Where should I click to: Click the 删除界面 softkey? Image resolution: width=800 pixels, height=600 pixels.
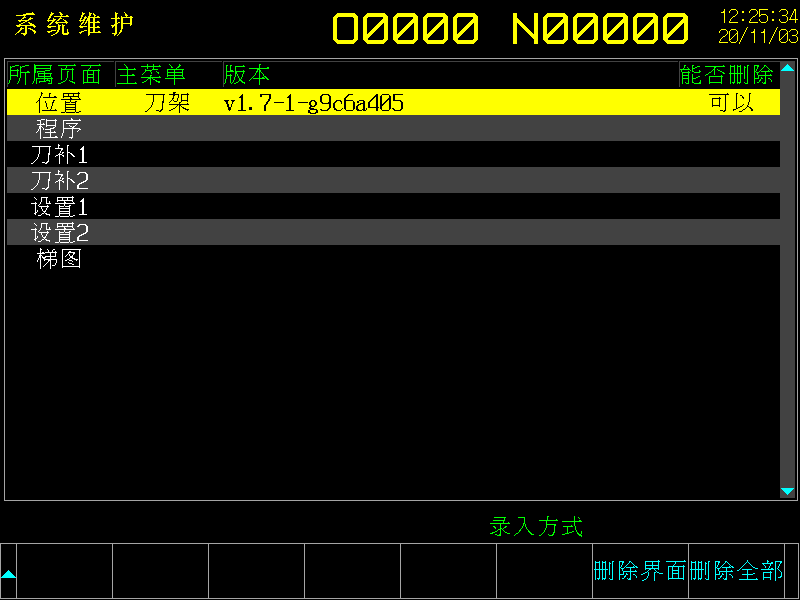[x=640, y=570]
